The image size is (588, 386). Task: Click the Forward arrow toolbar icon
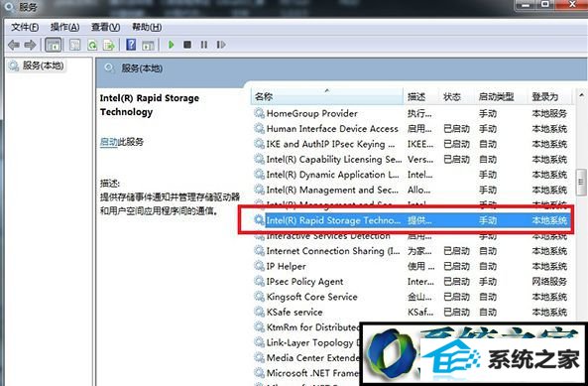(30, 45)
